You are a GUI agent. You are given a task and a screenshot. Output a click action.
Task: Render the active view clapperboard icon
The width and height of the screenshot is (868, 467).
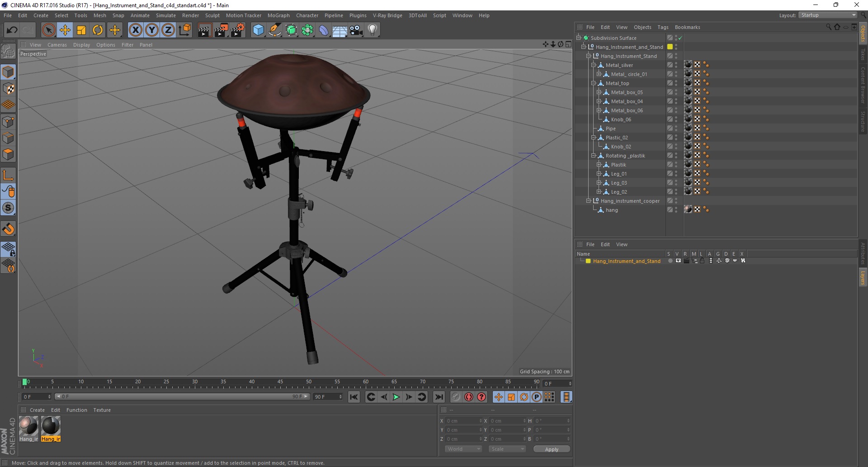204,30
